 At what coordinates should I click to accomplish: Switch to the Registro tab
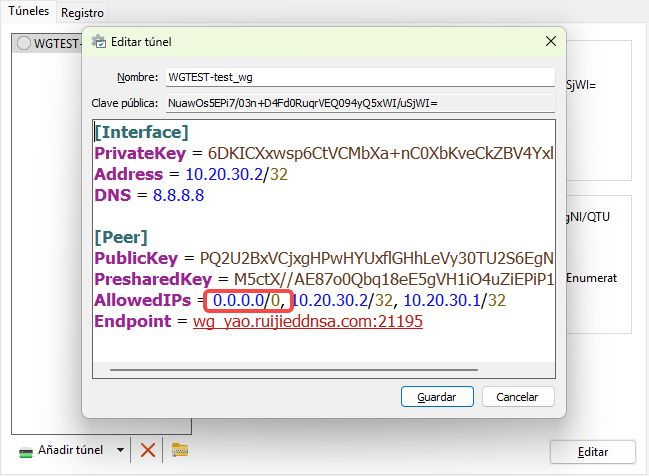pos(82,13)
